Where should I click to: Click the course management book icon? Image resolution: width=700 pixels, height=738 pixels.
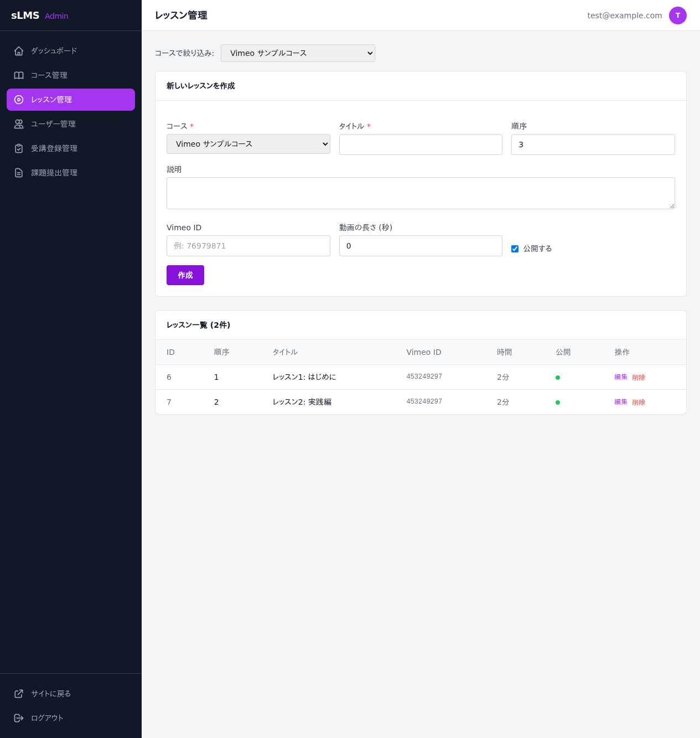[x=19, y=75]
